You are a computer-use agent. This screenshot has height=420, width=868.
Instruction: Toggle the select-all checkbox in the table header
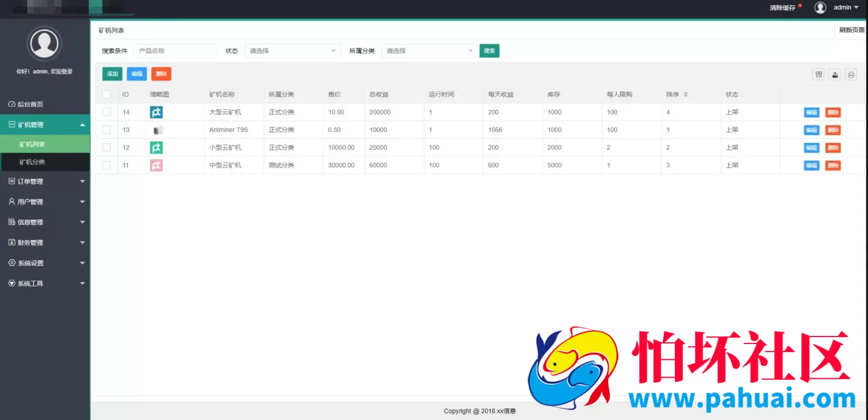[106, 94]
